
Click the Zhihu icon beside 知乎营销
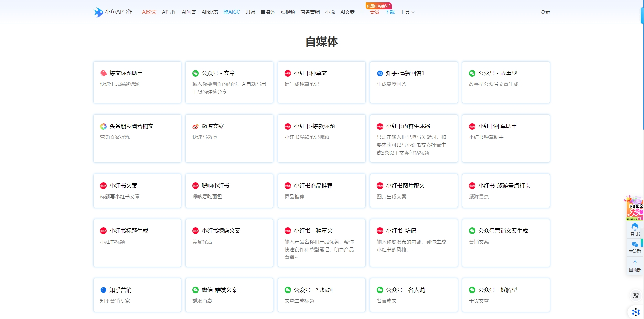click(x=103, y=290)
